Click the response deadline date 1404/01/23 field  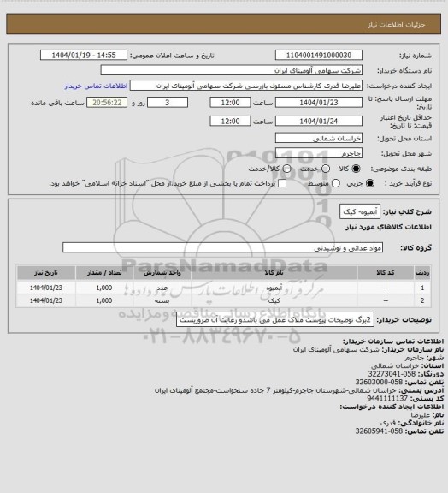click(319, 103)
